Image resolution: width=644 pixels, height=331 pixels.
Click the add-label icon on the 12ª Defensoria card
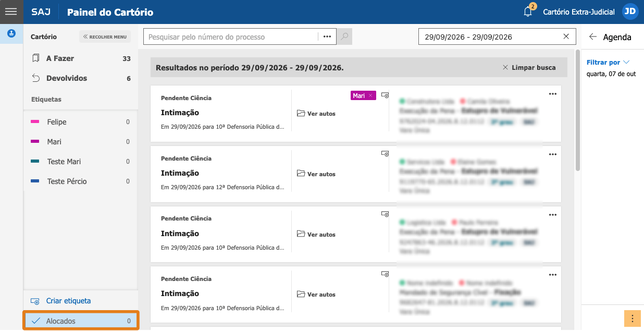click(385, 154)
